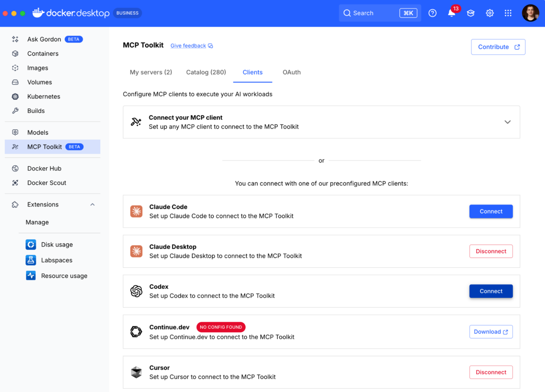Collapse the Extensions sidebar section
Screen dimensions: 545x392
pos(92,205)
